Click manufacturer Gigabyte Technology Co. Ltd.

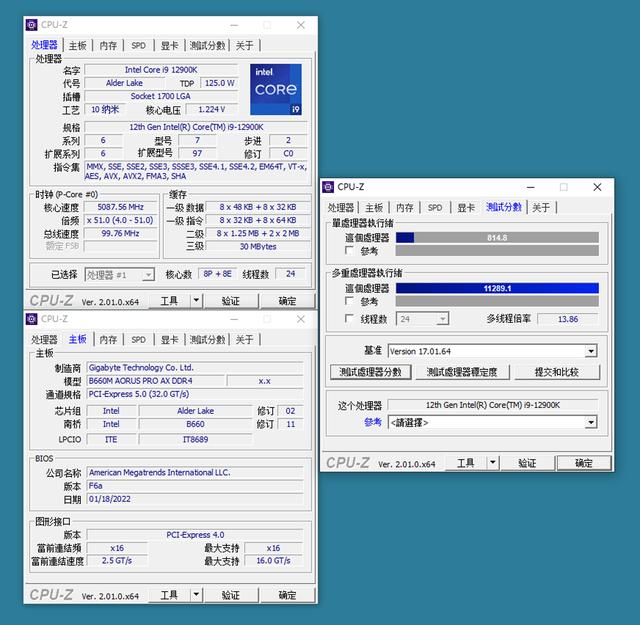coord(195,367)
